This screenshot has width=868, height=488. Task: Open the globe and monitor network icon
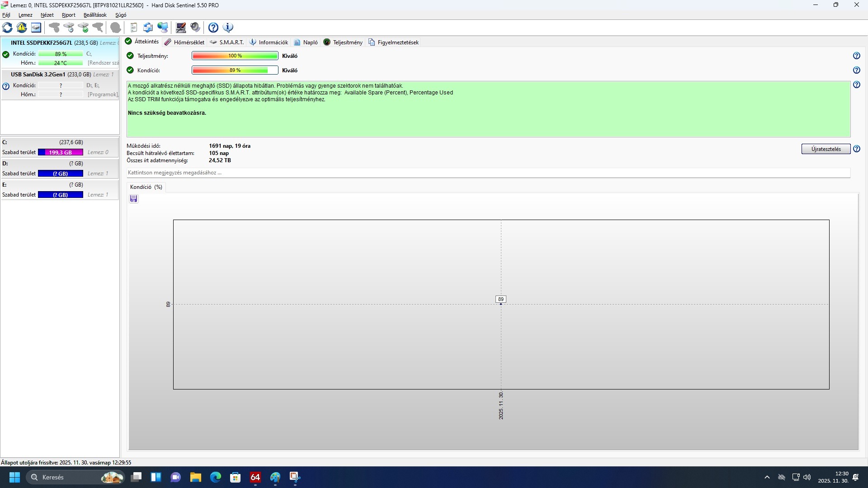pyautogui.click(x=163, y=28)
